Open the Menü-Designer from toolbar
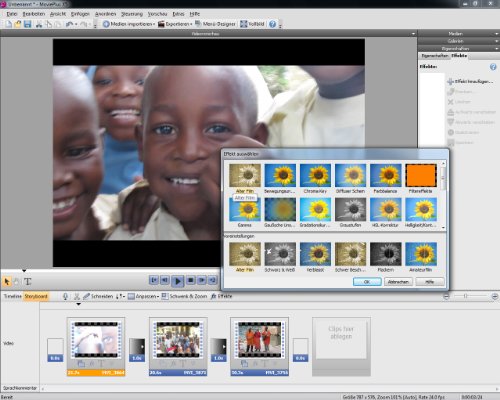The image size is (500, 400). (x=215, y=24)
